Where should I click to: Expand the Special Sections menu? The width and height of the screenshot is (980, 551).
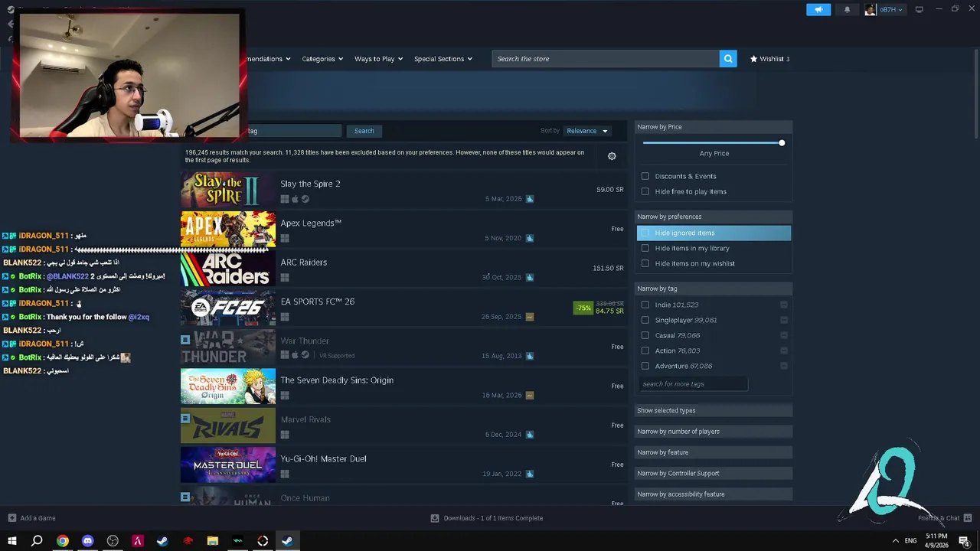coord(443,59)
